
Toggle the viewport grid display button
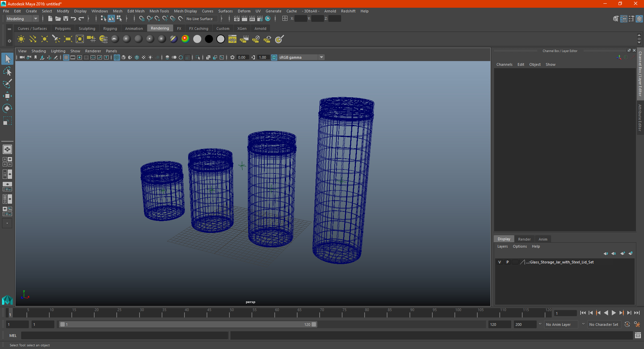[66, 57]
